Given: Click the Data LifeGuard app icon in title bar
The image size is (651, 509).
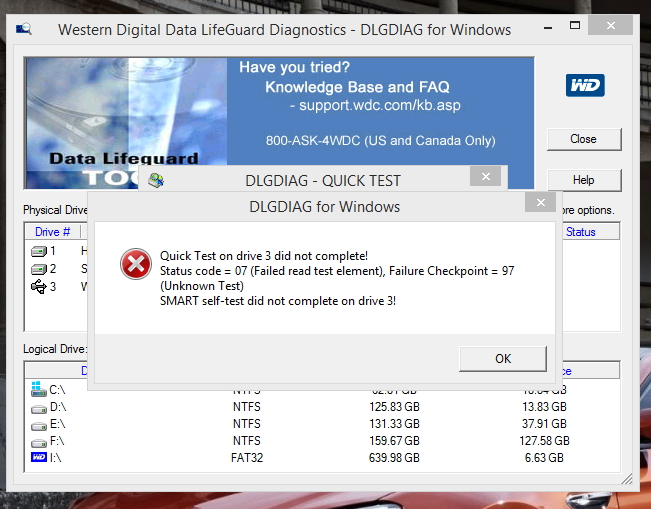Looking at the screenshot, I should (x=24, y=29).
